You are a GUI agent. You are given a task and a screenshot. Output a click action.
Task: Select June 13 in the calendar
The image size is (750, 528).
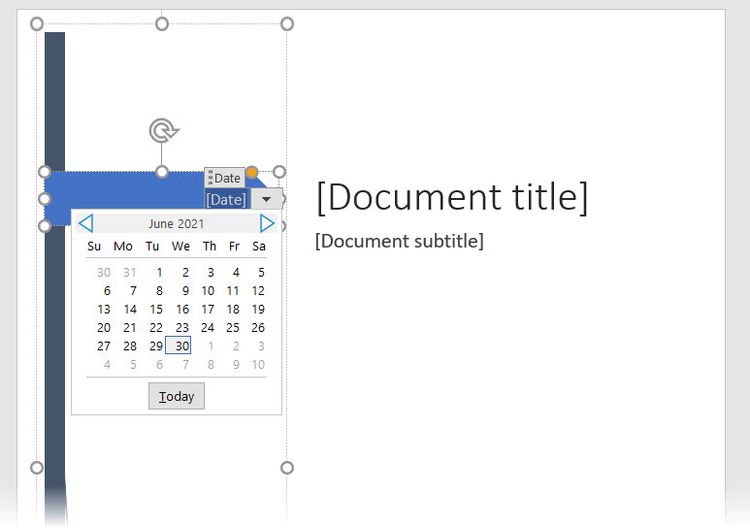click(104, 309)
